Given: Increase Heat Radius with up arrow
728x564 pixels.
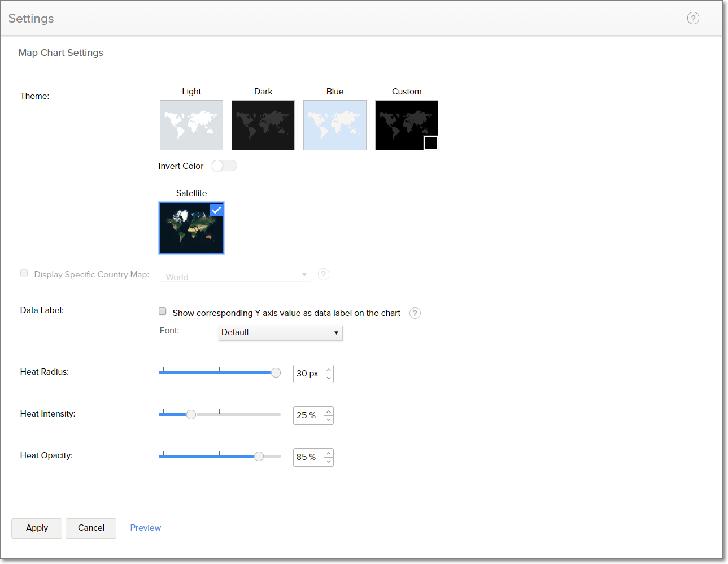Looking at the screenshot, I should (329, 370).
